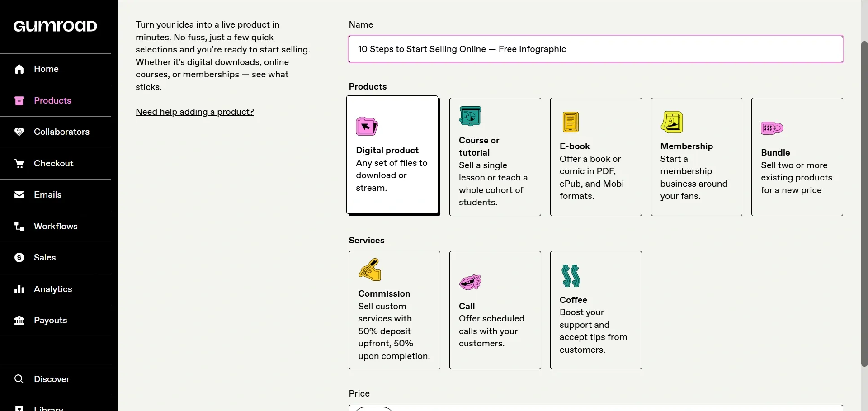Click the Payouts bank icon
The width and height of the screenshot is (868, 411).
pos(19,321)
